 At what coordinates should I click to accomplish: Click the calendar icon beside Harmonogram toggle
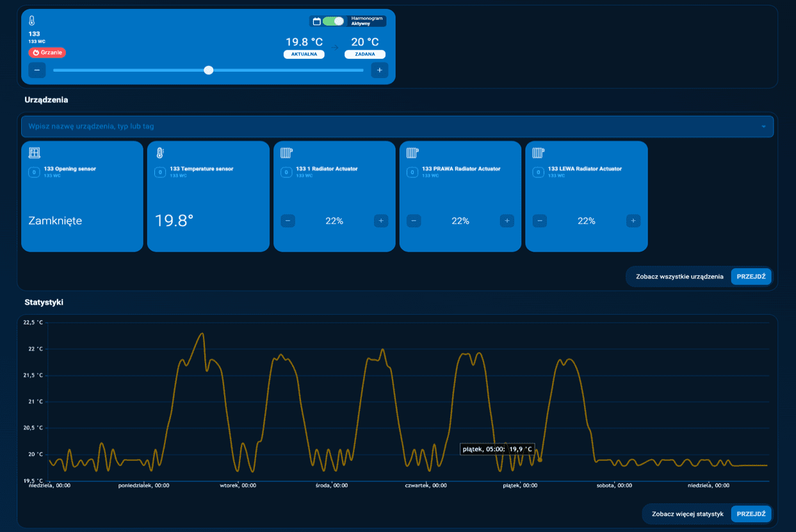(x=316, y=21)
